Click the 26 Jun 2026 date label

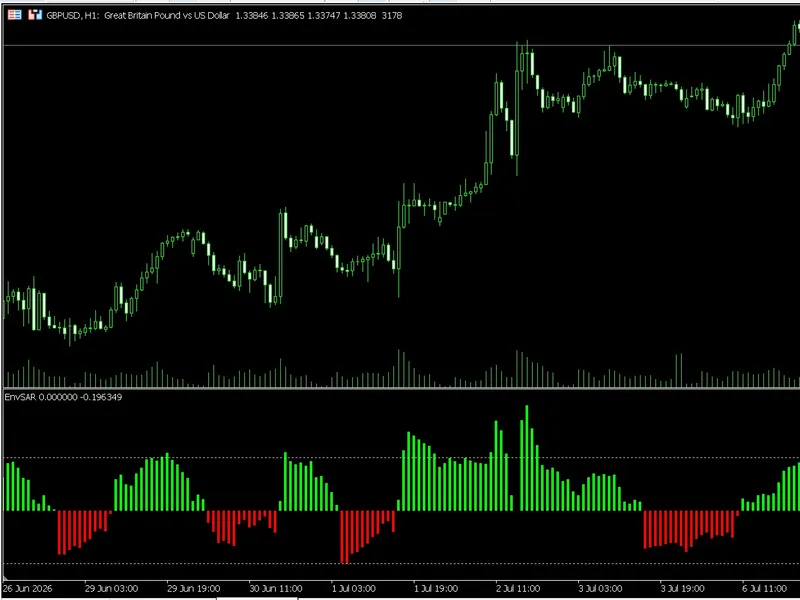coord(28,589)
